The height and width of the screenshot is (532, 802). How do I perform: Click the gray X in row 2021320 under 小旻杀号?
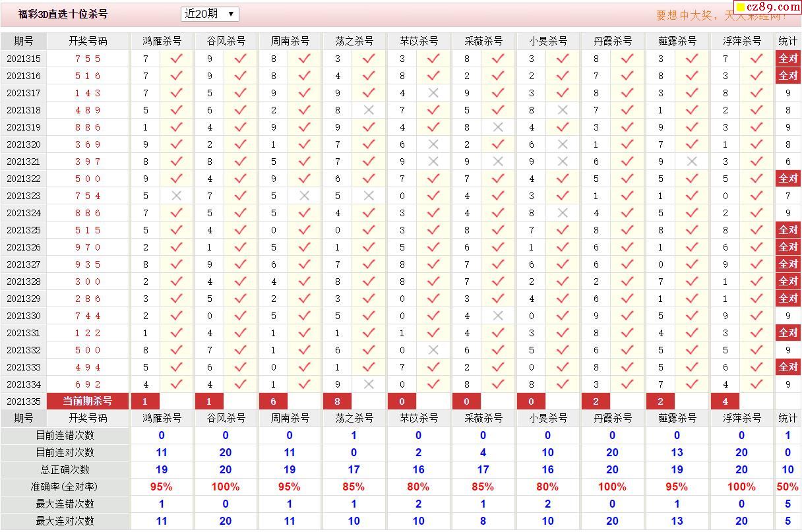563,144
